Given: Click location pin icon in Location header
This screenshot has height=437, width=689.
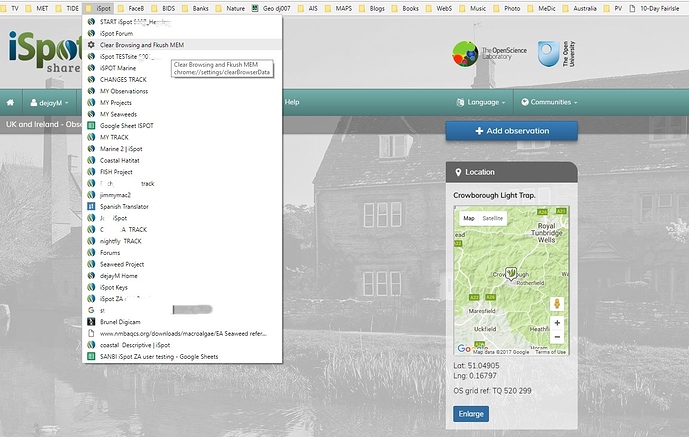Looking at the screenshot, I should (458, 172).
